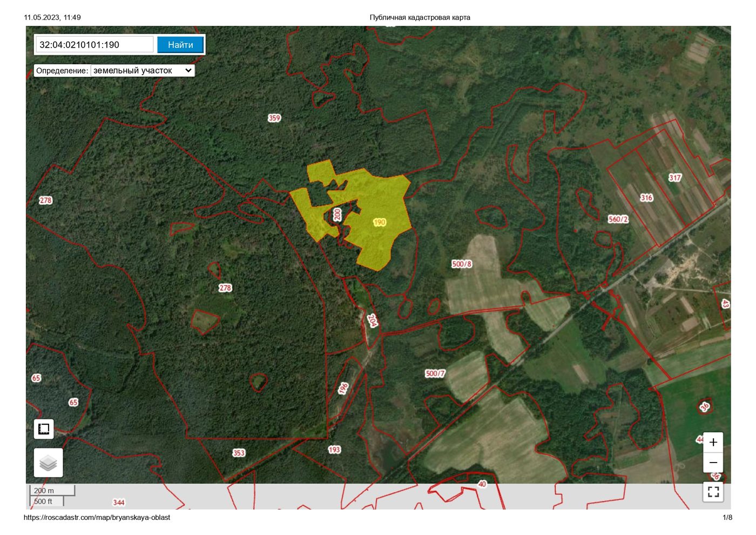Activate the measure ruler tool icon
This screenshot has width=756, height=535.
(x=44, y=429)
